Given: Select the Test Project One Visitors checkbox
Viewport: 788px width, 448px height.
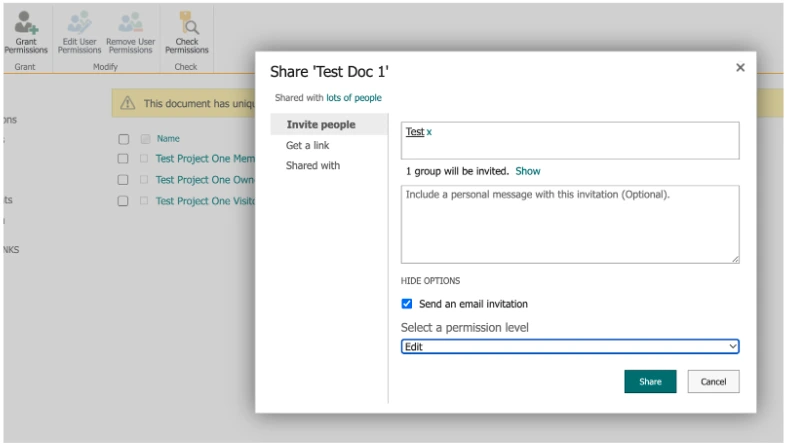Looking at the screenshot, I should [123, 201].
